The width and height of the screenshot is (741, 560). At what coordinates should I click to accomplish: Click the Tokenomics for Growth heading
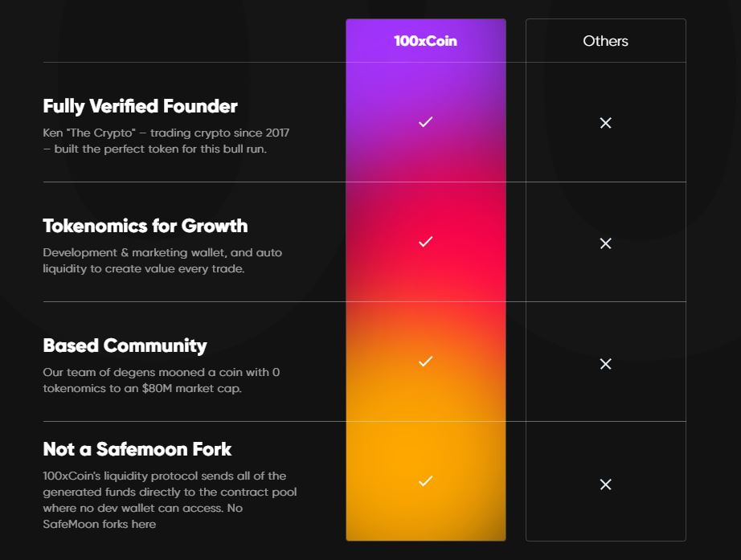145,226
